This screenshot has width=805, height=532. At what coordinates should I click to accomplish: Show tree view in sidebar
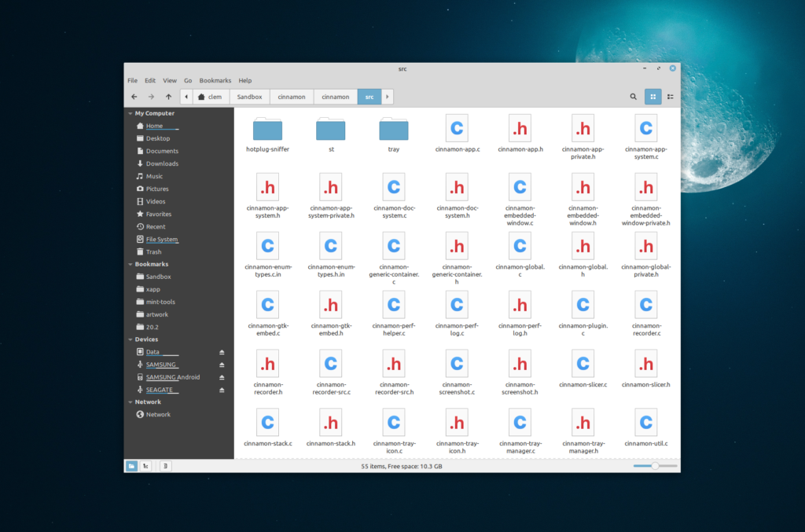point(145,466)
